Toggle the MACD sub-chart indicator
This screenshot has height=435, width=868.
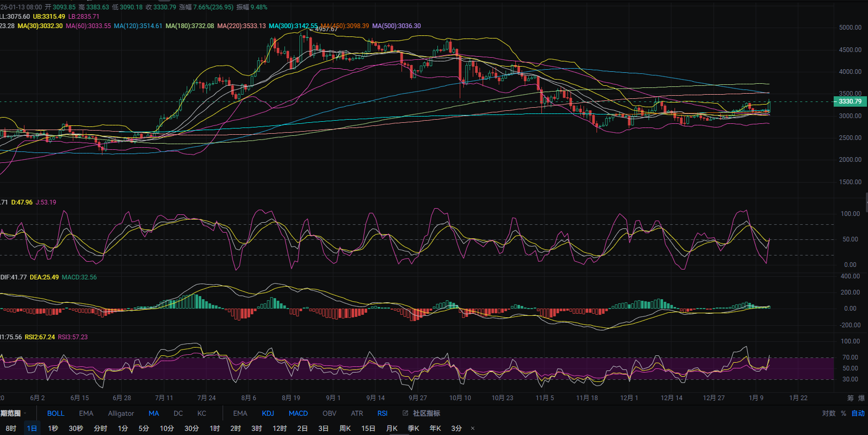298,413
